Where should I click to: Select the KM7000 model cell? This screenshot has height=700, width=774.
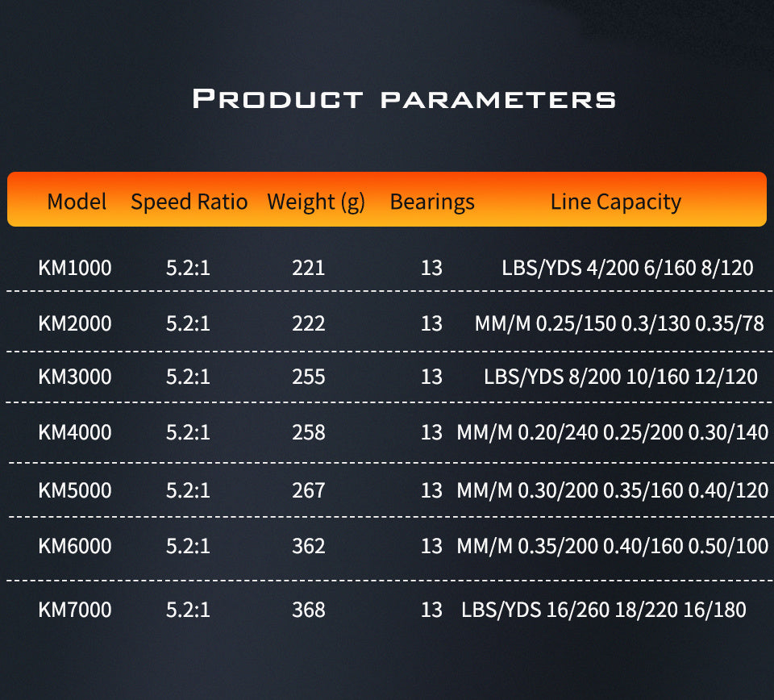pos(75,609)
